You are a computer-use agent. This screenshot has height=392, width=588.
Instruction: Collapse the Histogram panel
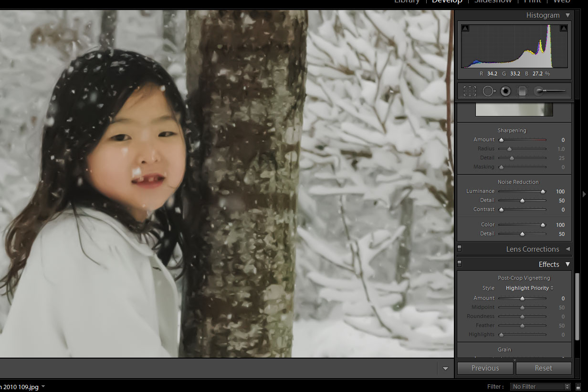(567, 15)
